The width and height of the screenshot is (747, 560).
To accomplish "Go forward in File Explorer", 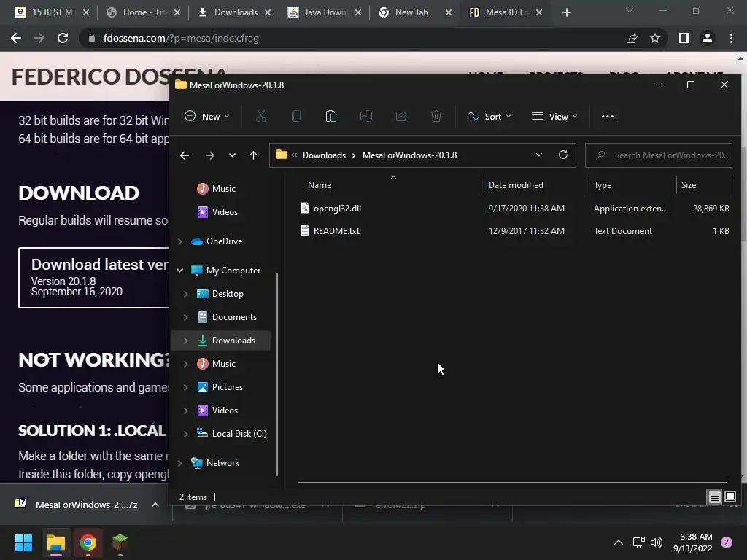I will click(209, 155).
